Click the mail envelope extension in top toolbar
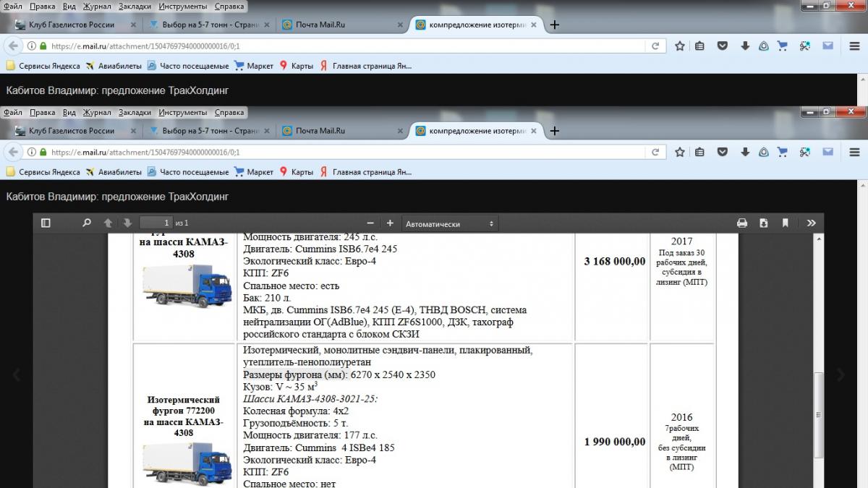Image resolution: width=868 pixels, height=488 pixels. pos(827,46)
